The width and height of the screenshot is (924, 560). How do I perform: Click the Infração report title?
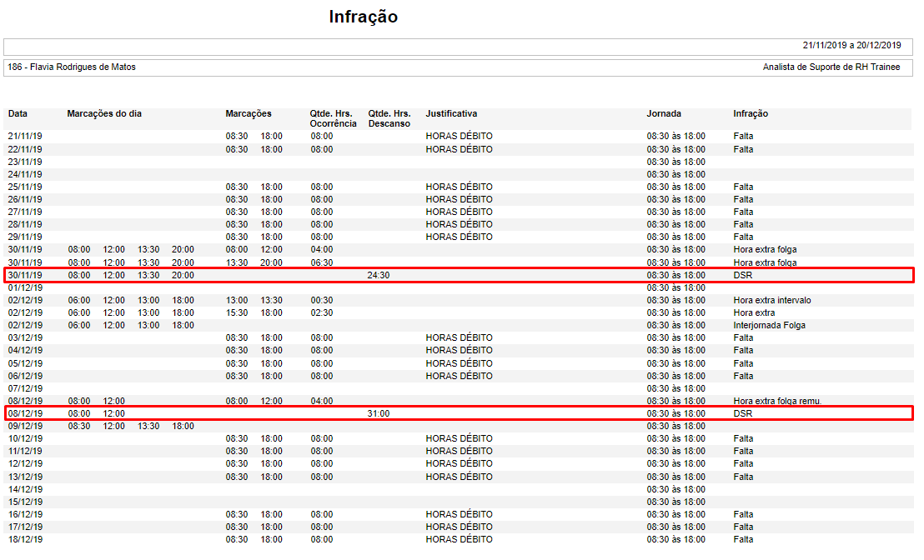pos(363,17)
